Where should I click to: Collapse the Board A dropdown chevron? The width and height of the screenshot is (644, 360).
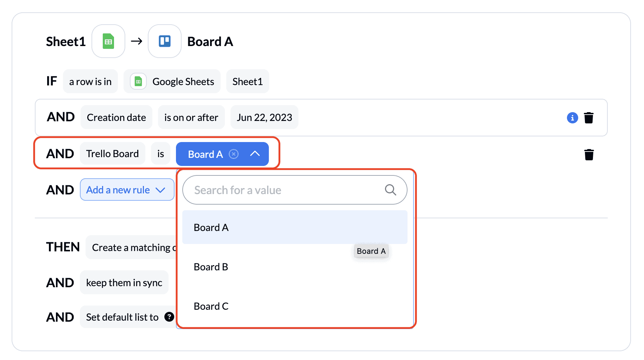point(255,154)
